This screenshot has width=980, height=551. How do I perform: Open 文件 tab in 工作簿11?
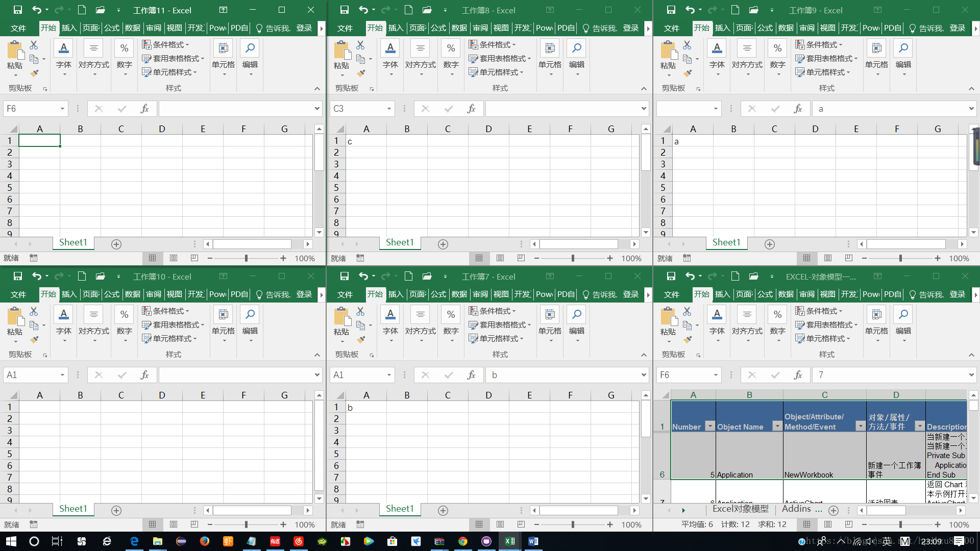pyautogui.click(x=18, y=28)
